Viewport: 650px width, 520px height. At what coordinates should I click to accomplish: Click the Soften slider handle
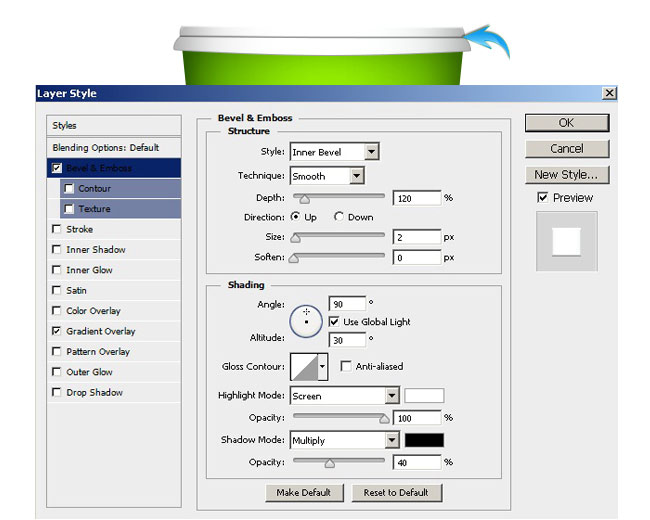click(x=293, y=258)
